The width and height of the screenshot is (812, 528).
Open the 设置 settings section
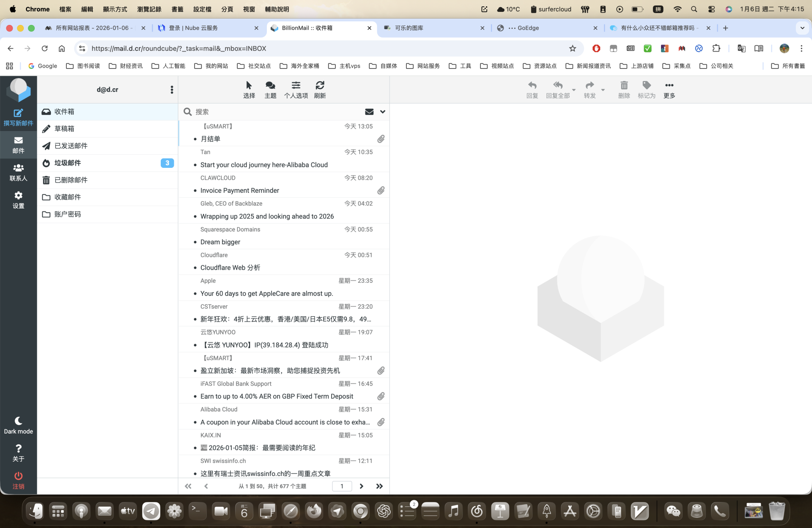18,200
